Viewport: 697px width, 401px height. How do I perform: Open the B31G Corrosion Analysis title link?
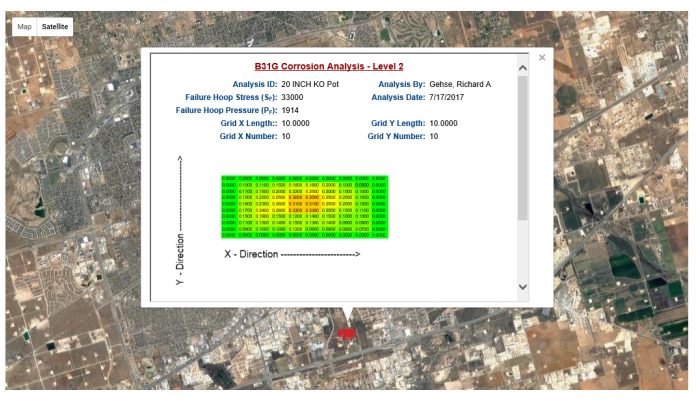[334, 66]
